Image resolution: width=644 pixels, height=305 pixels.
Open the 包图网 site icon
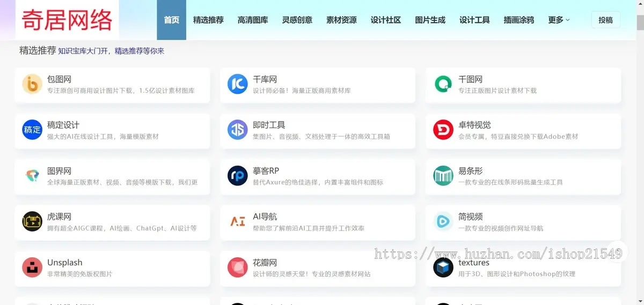click(x=32, y=84)
